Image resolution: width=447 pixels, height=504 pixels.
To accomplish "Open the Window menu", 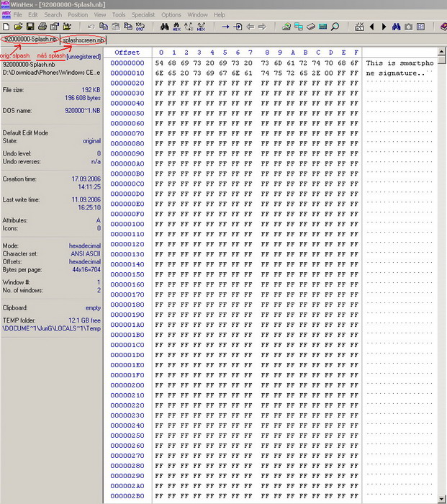I will pyautogui.click(x=198, y=15).
